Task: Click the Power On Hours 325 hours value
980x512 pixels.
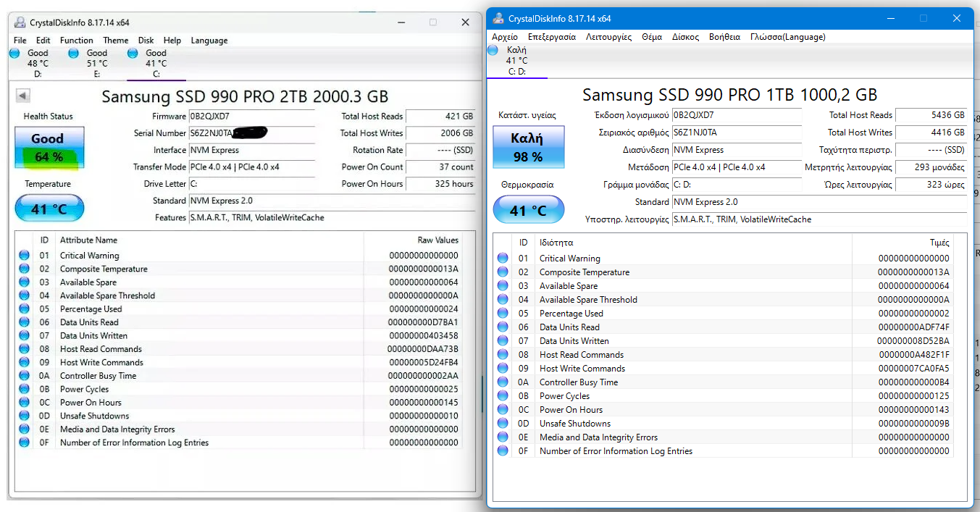Action: point(440,184)
